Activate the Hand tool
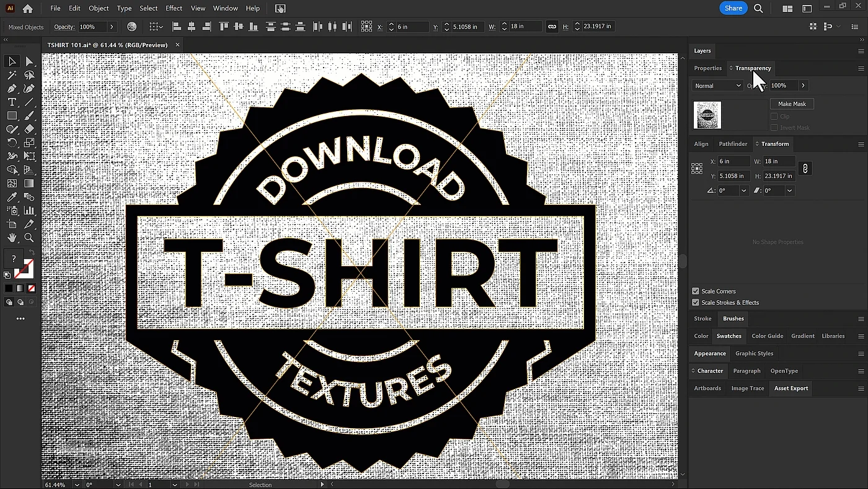The height and width of the screenshot is (489, 868). click(12, 238)
